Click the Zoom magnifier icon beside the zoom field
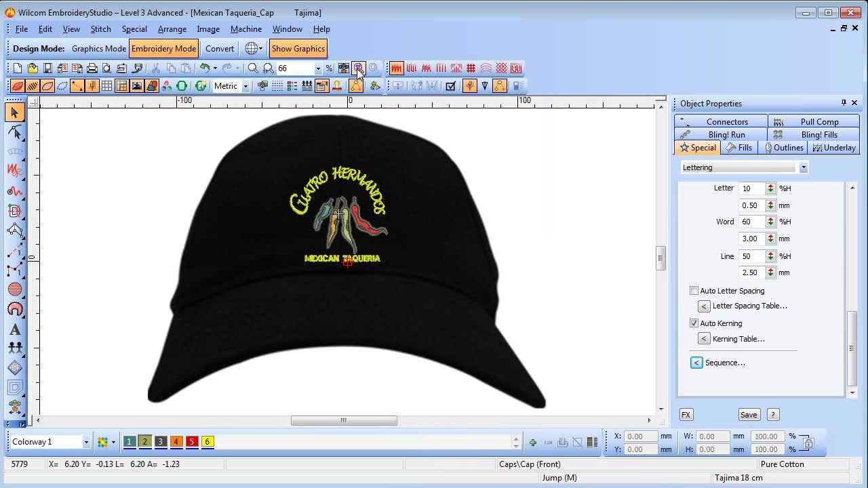Viewport: 868px width, 488px height. click(253, 68)
